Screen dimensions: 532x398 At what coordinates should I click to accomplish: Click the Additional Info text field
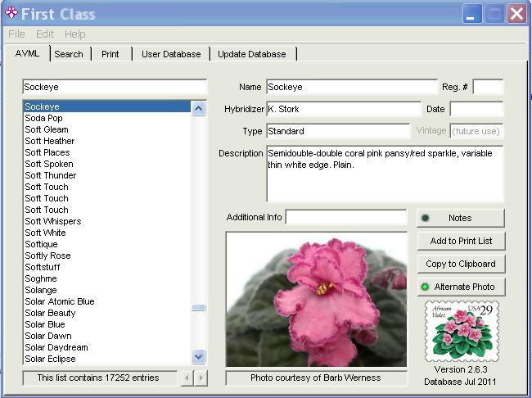coord(345,217)
